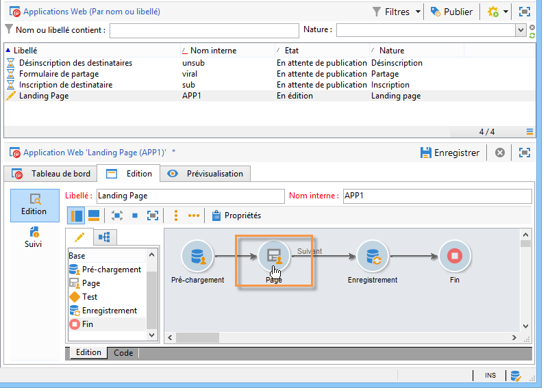Click the vertical dots alignment icon
550x392 pixels.
(176, 215)
